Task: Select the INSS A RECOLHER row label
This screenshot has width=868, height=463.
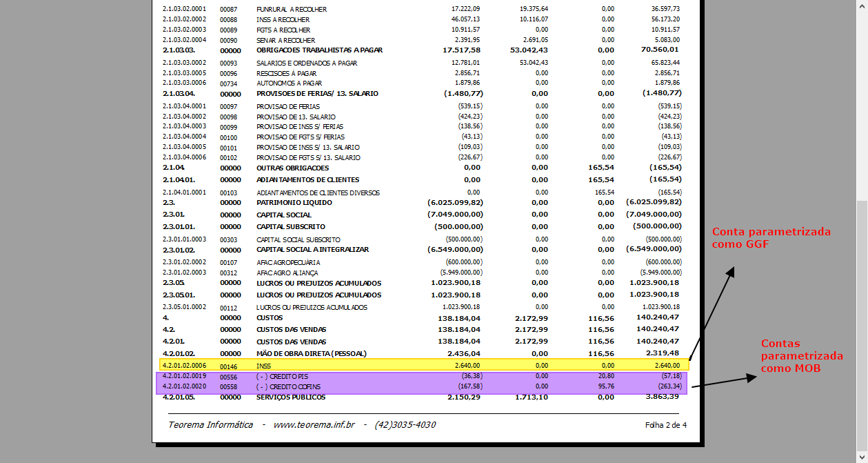Action: click(283, 20)
